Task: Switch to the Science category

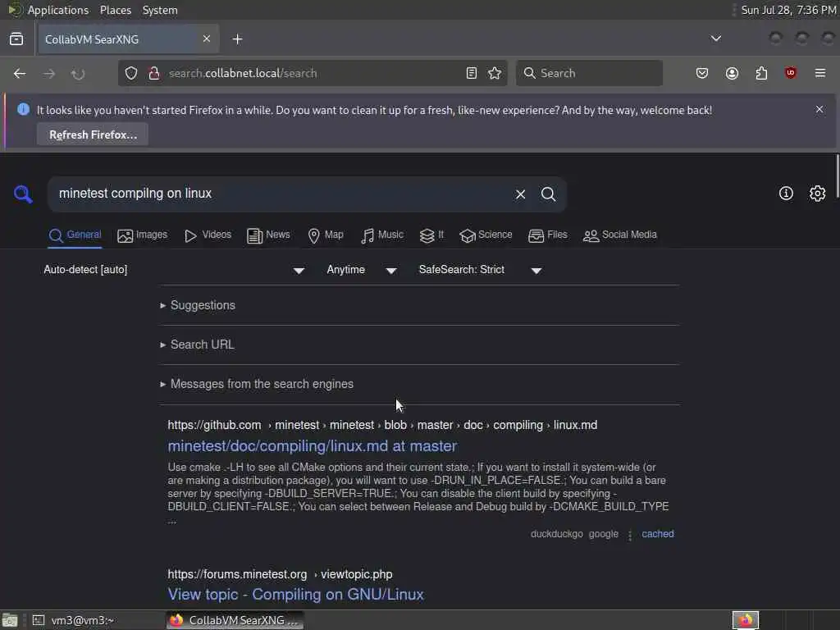Action: [486, 235]
